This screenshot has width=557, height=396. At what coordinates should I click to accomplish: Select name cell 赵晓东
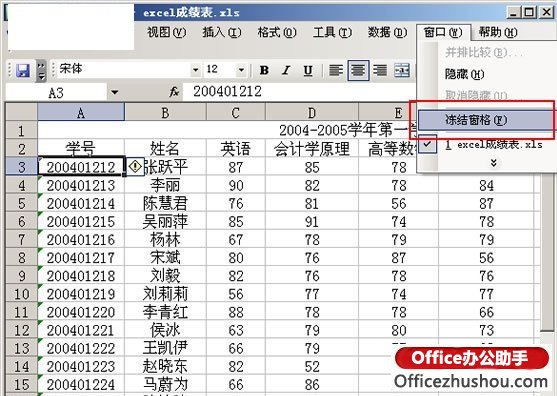pyautogui.click(x=165, y=366)
